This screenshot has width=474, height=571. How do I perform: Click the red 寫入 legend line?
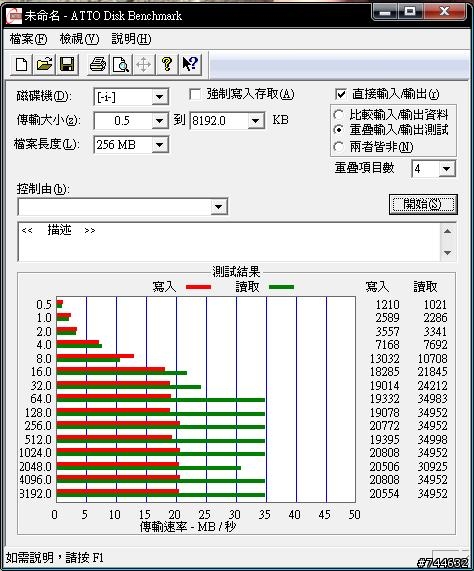point(198,287)
